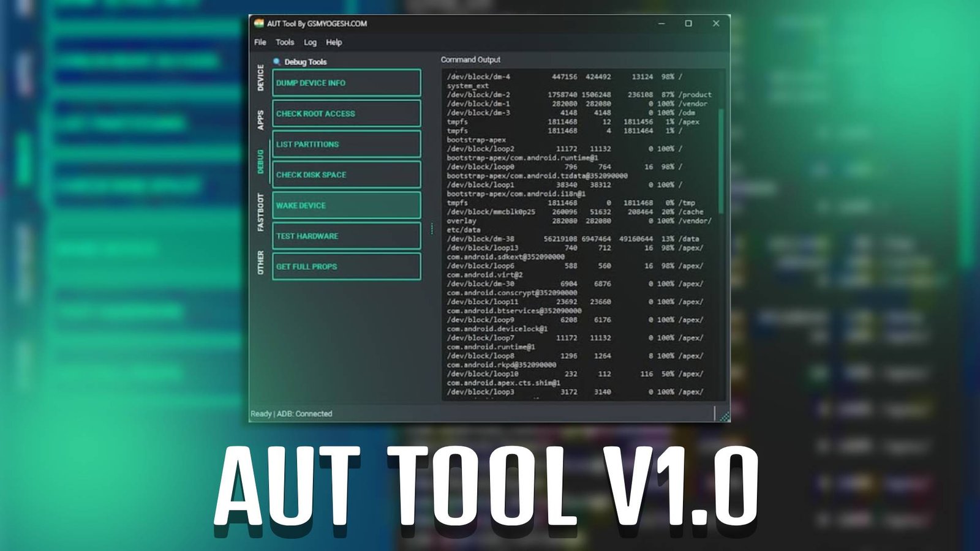Screen dimensions: 980x551
Task: Click the resize grip at bottom-right corner
Action: pos(725,416)
